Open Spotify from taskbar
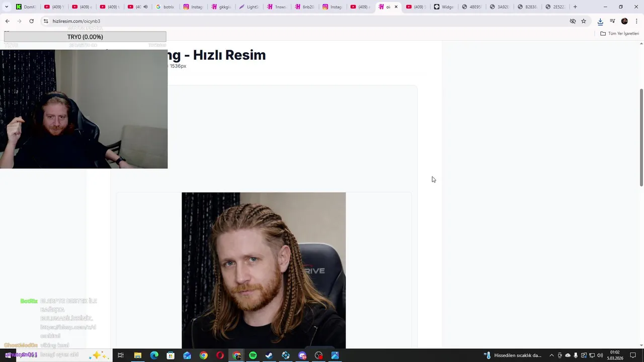Image resolution: width=644 pixels, height=362 pixels. [x=253, y=355]
